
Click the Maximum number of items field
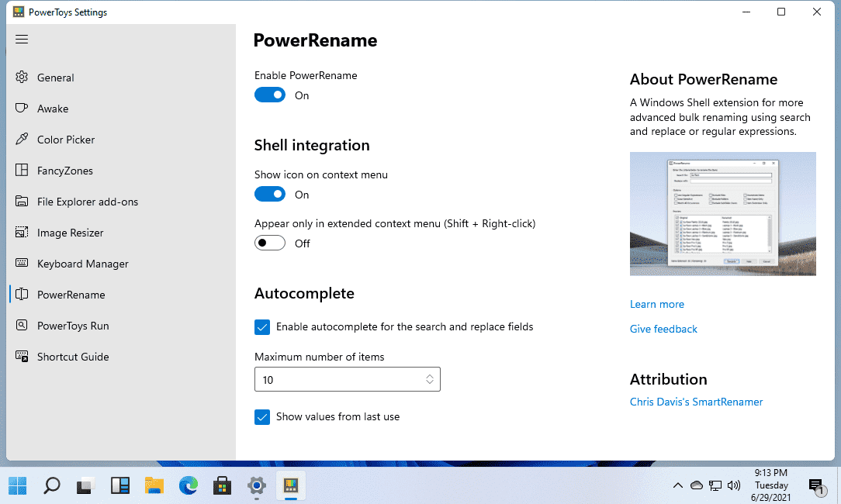(x=347, y=379)
